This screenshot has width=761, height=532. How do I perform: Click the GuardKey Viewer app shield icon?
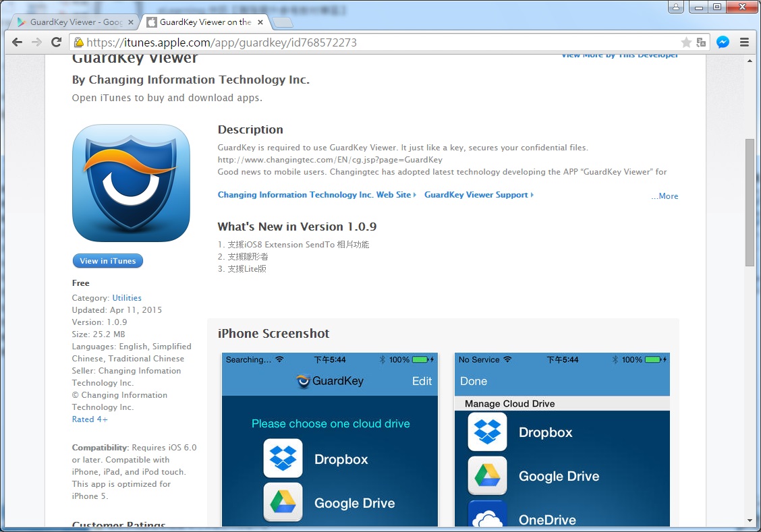point(131,183)
